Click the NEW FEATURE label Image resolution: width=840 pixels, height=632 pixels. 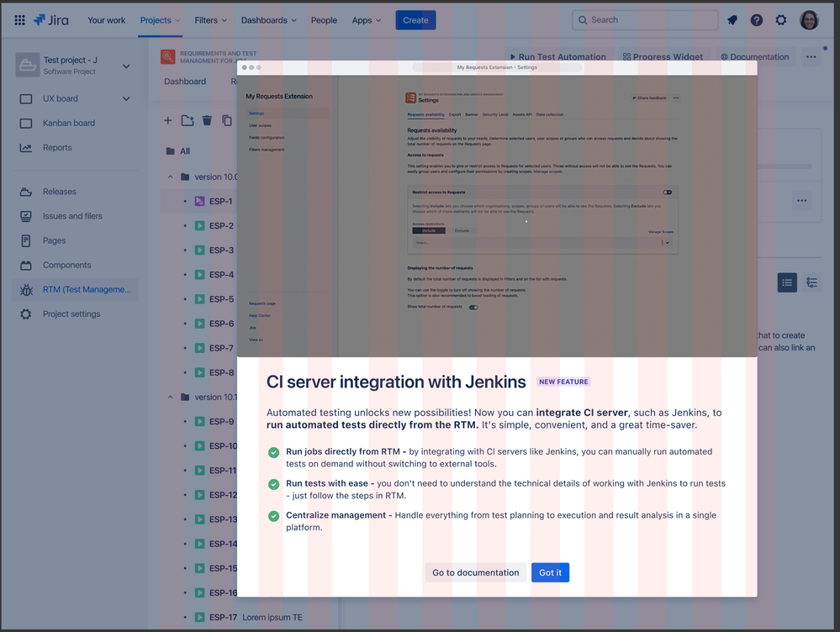pos(563,382)
